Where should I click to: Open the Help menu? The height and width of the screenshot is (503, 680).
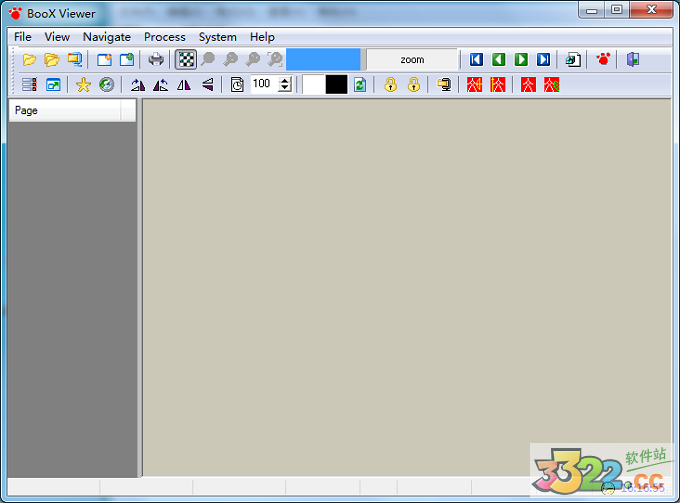(262, 37)
